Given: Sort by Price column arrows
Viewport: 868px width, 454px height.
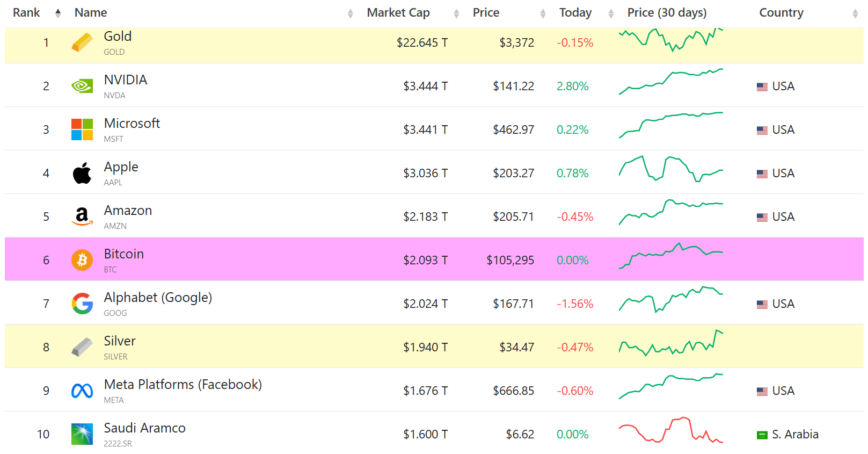Looking at the screenshot, I should pos(543,13).
